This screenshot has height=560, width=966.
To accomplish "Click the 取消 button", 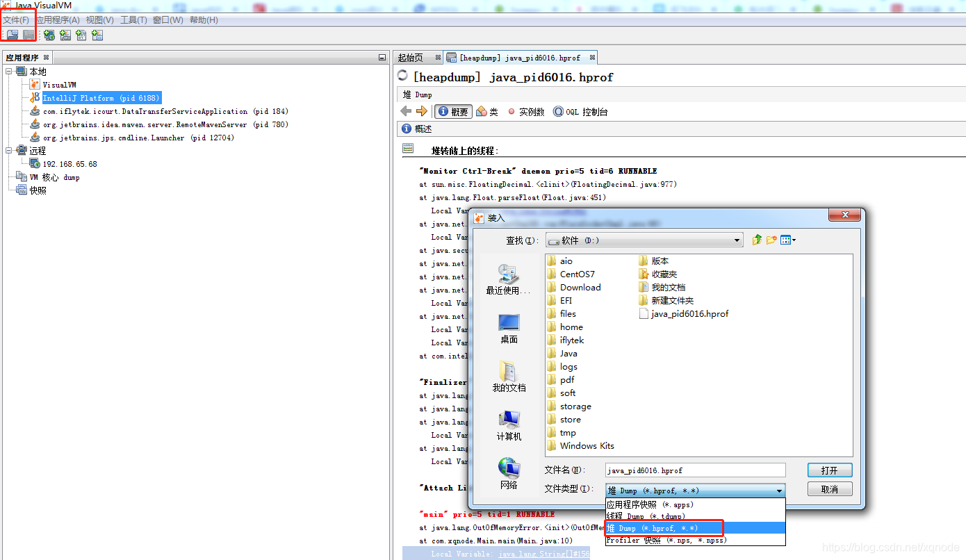I will [830, 489].
